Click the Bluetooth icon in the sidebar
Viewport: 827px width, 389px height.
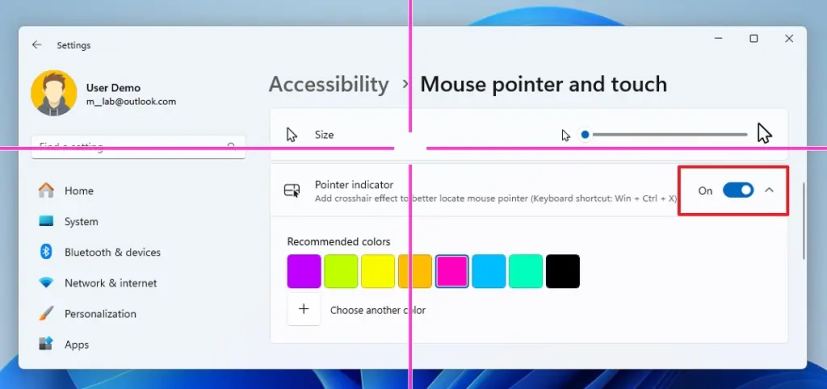[x=46, y=251]
